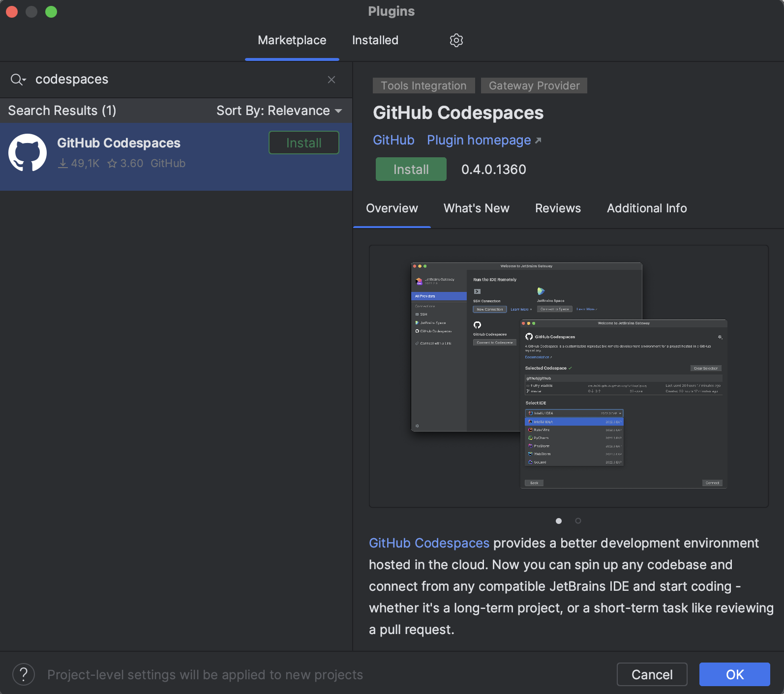This screenshot has width=784, height=694.
Task: Click the Tools Integration tag
Action: pos(423,86)
